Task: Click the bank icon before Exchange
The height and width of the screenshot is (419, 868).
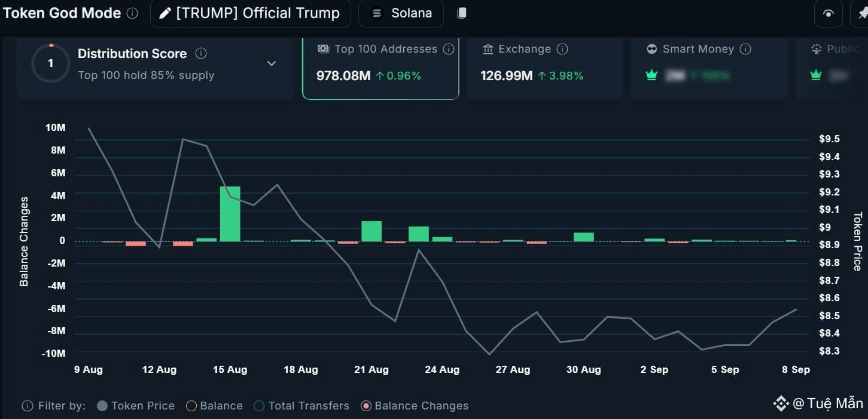Action: click(488, 49)
